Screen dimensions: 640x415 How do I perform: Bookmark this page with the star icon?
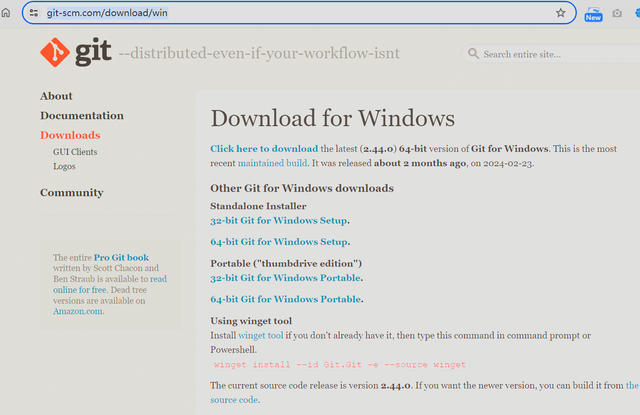coord(560,13)
